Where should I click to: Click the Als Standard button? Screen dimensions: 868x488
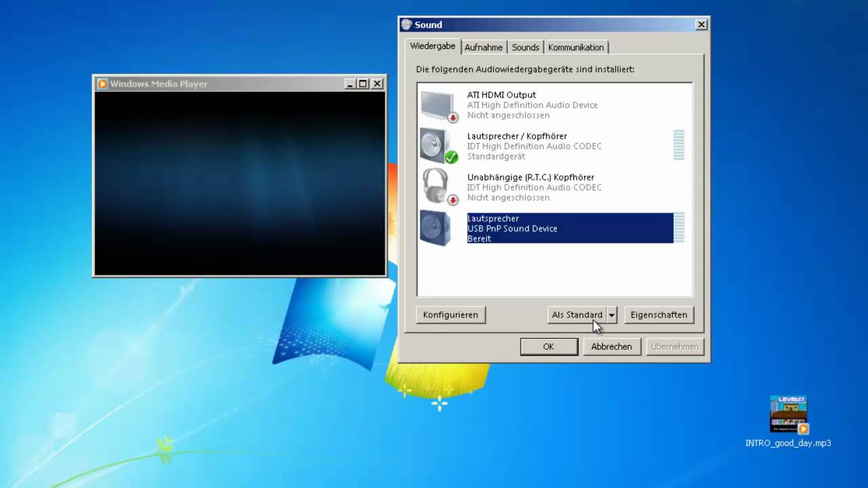(x=577, y=314)
